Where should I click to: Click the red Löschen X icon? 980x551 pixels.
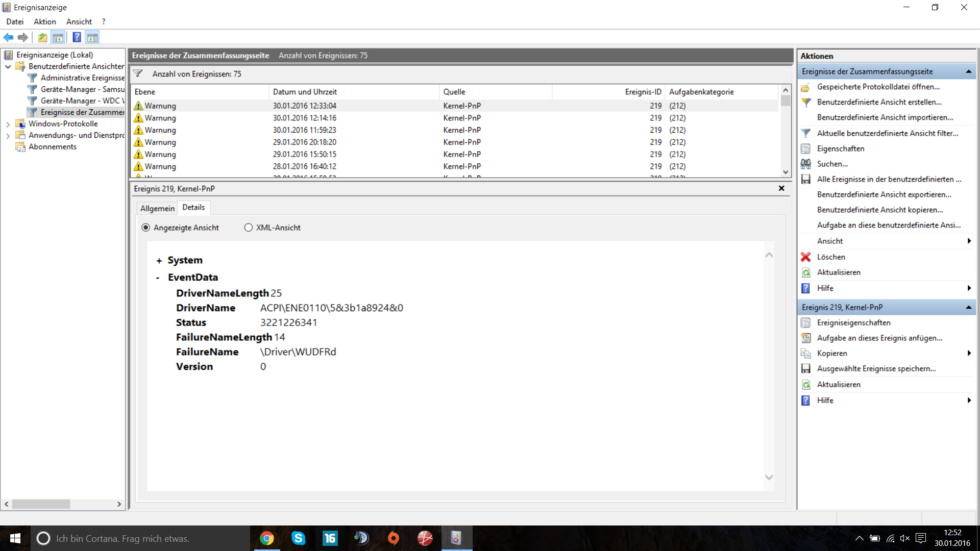coord(805,257)
